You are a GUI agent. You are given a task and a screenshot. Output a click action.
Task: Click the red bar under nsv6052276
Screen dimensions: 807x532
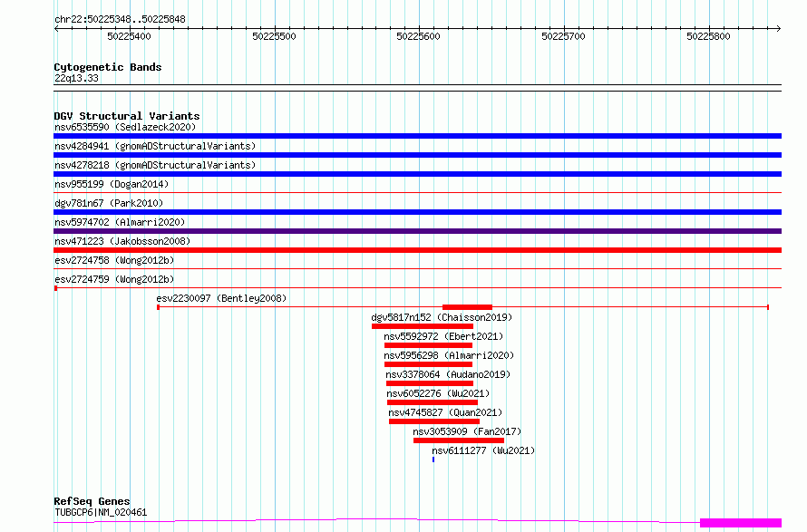coord(433,402)
